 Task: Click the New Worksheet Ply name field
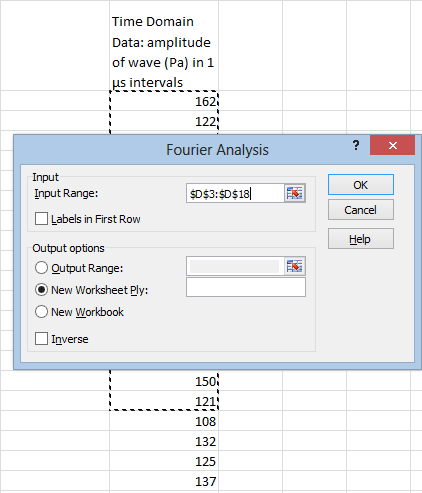click(246, 287)
